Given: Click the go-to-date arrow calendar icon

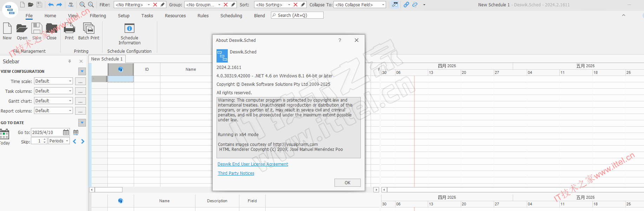Looking at the screenshot, I should tap(76, 132).
